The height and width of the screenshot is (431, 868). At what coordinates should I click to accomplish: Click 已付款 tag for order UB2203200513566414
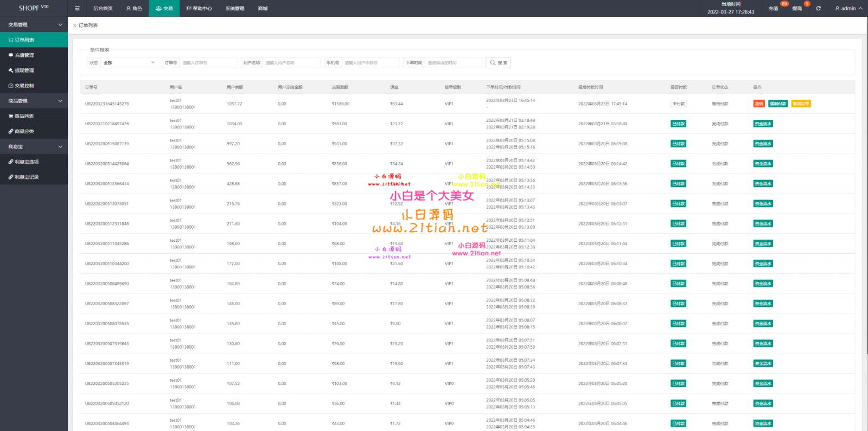coord(678,184)
